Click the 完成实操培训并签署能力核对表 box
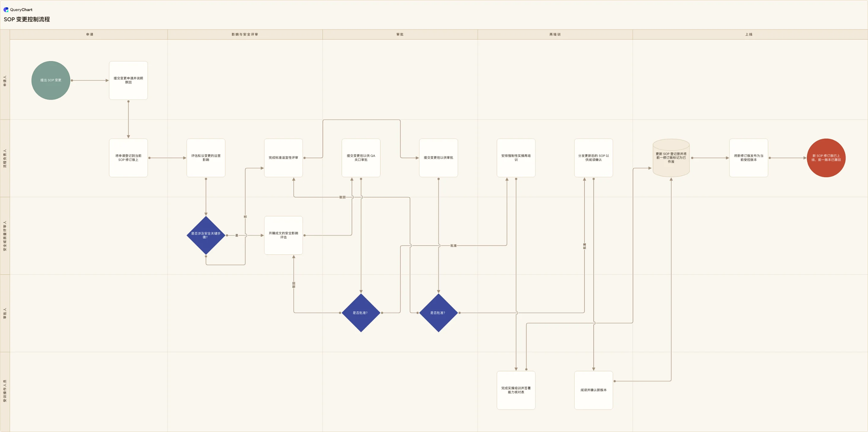Screen dimensions: 868x432 [516, 390]
